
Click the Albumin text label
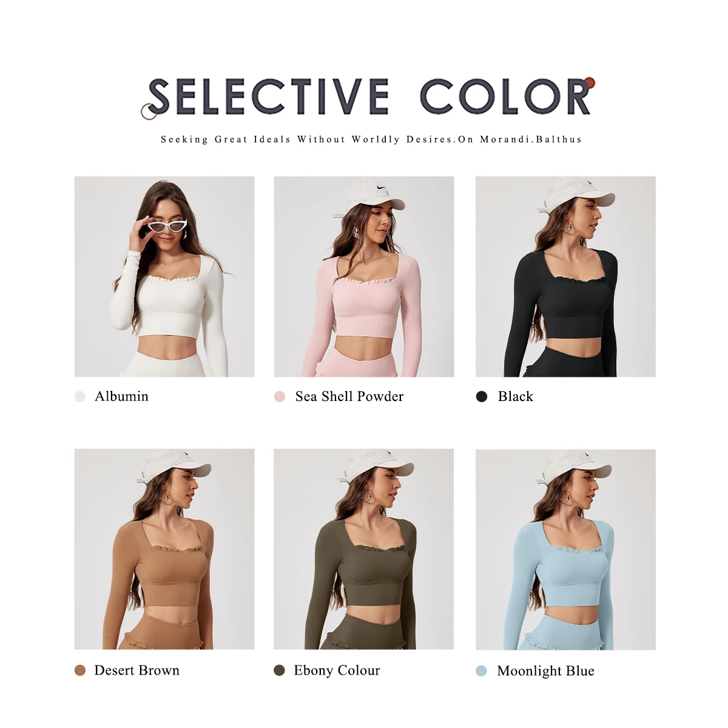pyautogui.click(x=121, y=396)
